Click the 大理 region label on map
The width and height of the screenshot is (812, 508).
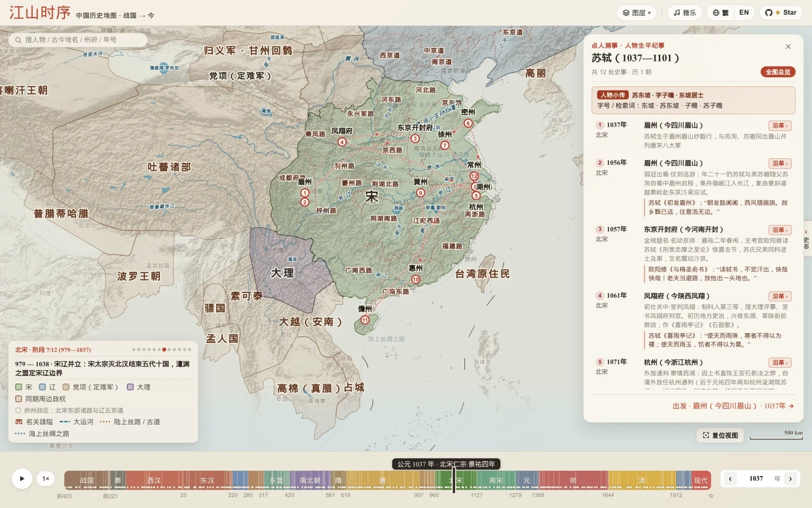(282, 273)
